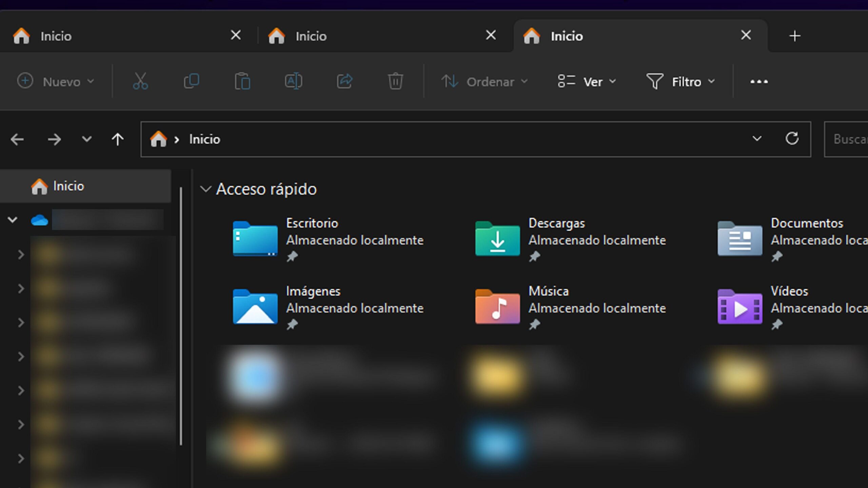
Task: Select the Rename icon
Action: click(293, 81)
